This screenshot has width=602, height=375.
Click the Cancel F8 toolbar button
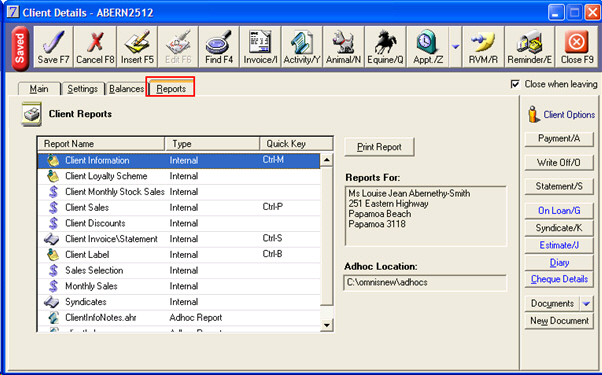click(95, 47)
